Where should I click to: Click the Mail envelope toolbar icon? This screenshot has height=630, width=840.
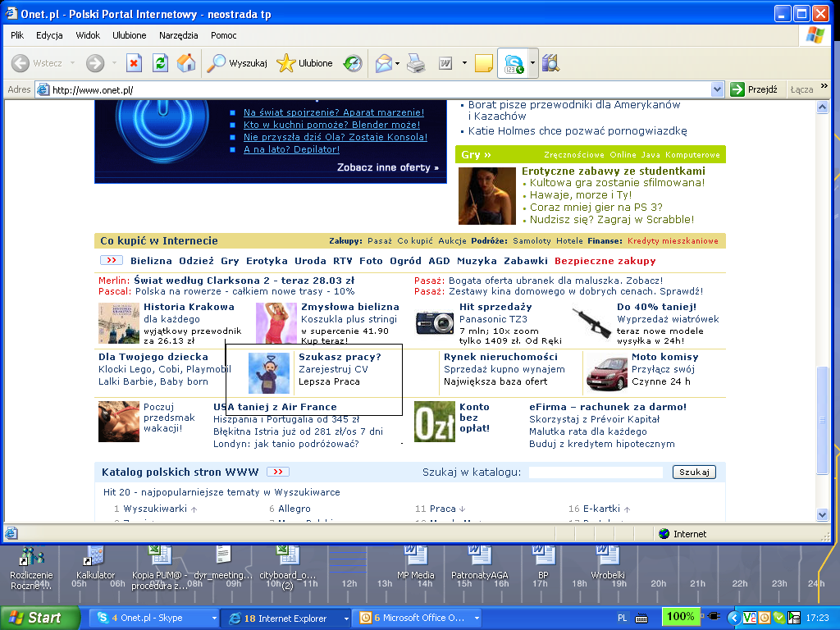pos(384,63)
